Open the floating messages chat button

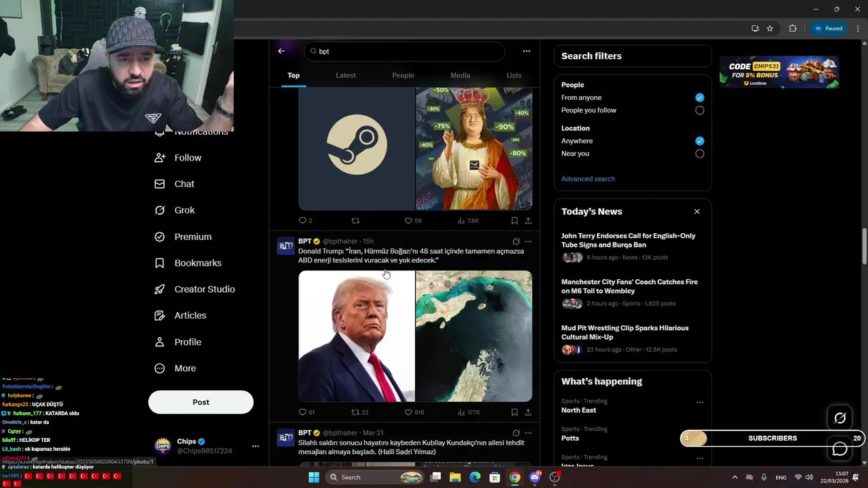(840, 449)
